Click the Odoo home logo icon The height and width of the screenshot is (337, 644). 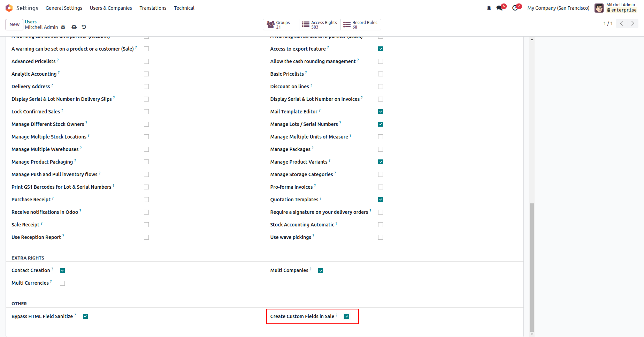pyautogui.click(x=9, y=8)
